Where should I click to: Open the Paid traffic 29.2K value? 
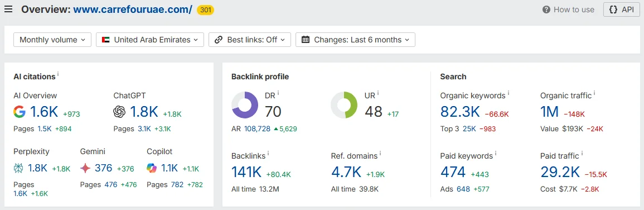pyautogui.click(x=560, y=171)
